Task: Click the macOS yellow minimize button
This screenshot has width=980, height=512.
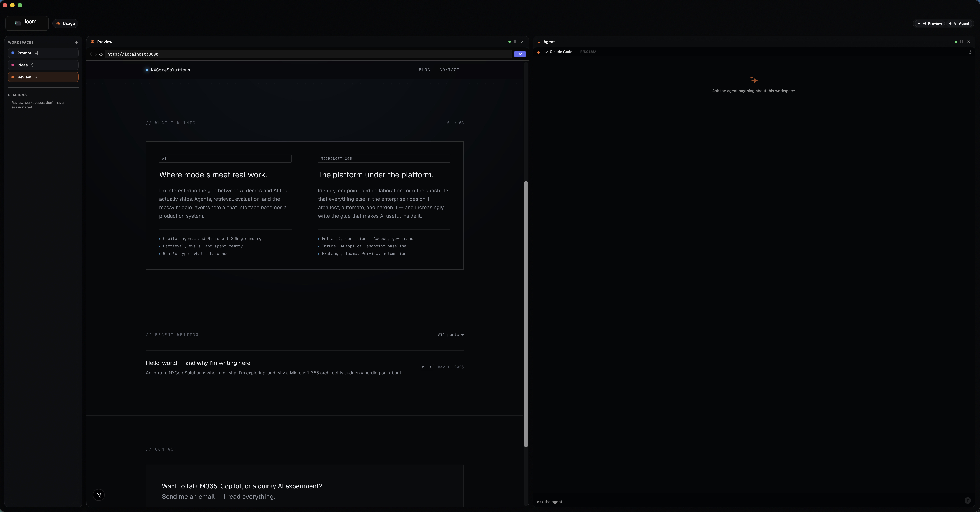Action: [x=12, y=5]
